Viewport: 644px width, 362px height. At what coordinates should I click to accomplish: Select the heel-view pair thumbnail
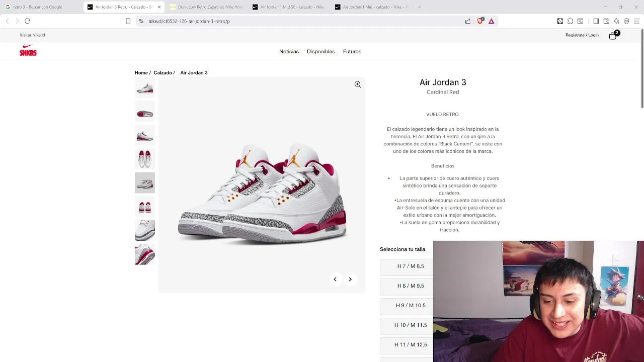145,207
